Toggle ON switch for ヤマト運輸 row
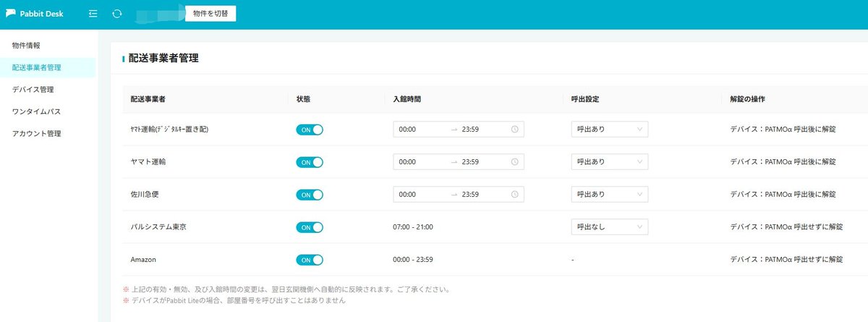Image resolution: width=868 pixels, height=322 pixels. click(310, 162)
